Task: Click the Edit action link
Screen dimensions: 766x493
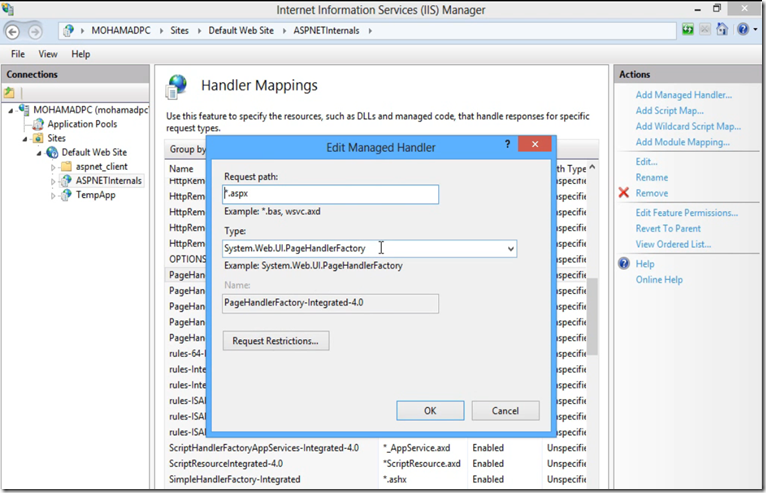Action: [x=646, y=162]
